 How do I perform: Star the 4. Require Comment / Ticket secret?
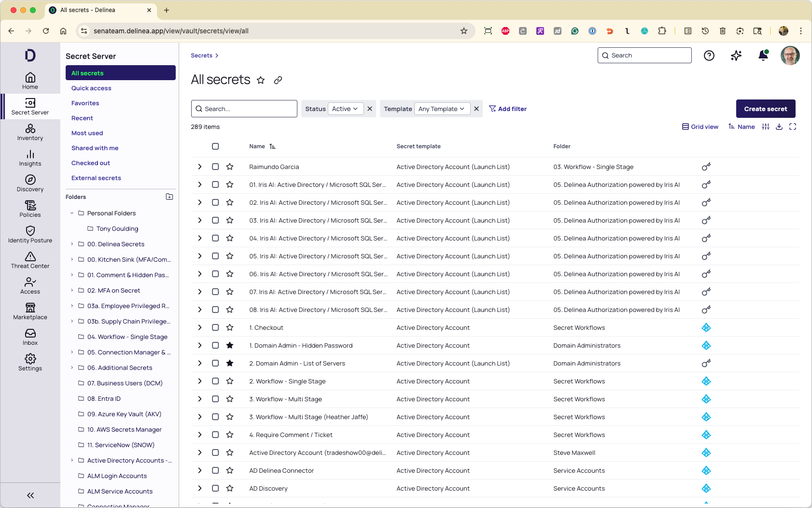click(230, 435)
